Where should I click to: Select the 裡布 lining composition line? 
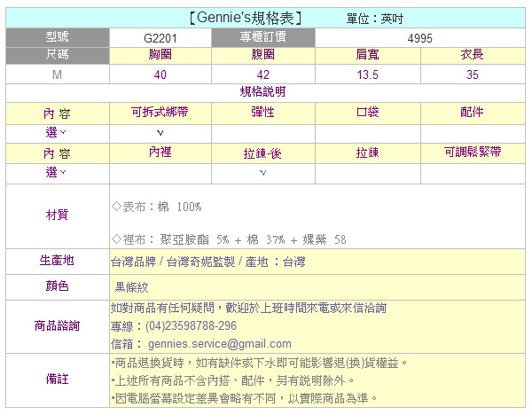click(229, 240)
